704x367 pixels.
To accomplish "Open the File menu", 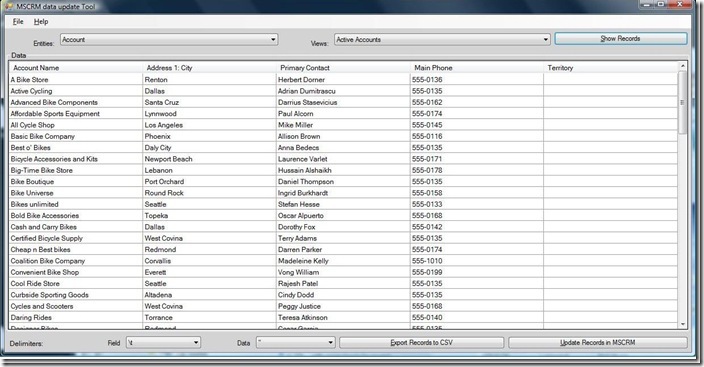I will [x=18, y=22].
